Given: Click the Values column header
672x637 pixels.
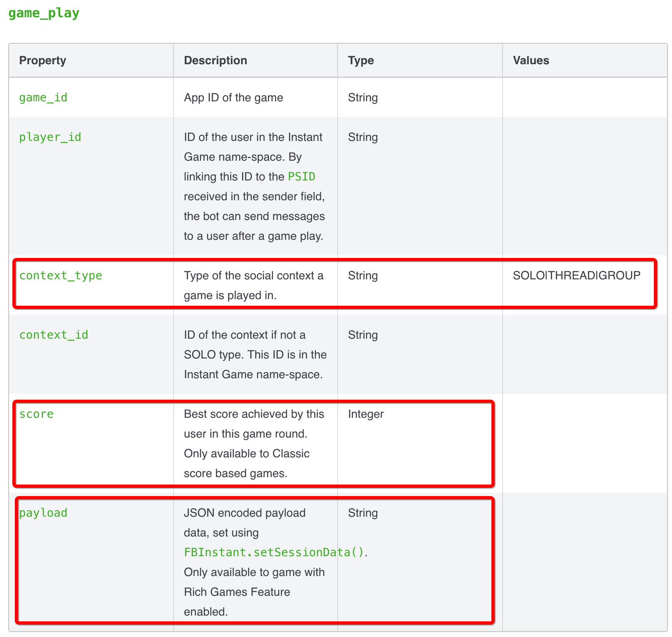Looking at the screenshot, I should [x=531, y=61].
